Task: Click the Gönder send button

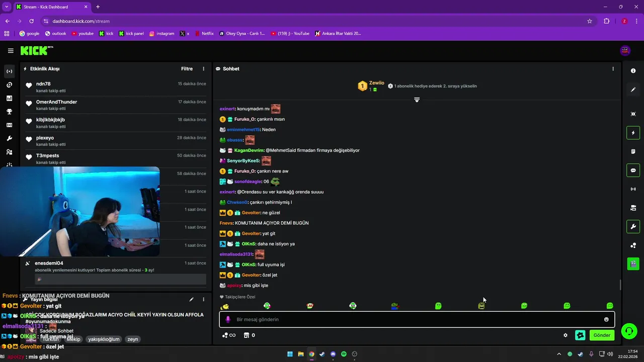Action: click(x=602, y=335)
